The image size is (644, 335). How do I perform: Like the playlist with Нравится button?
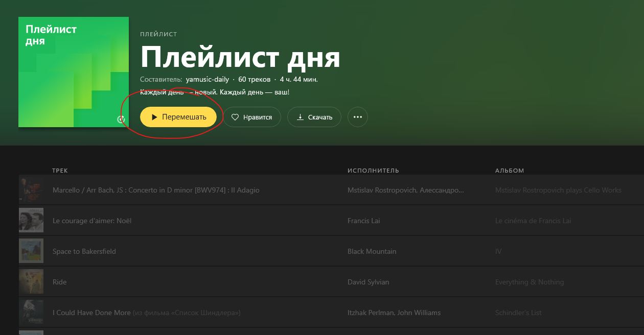pyautogui.click(x=252, y=117)
